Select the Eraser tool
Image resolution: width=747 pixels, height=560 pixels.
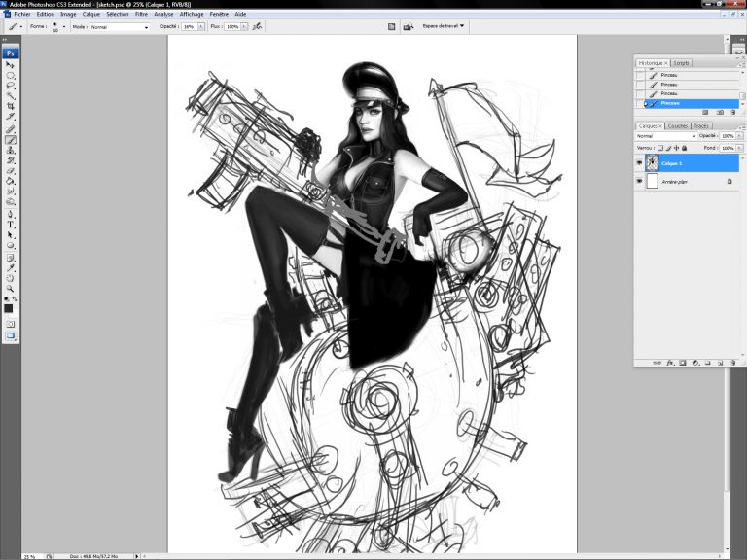tap(10, 171)
